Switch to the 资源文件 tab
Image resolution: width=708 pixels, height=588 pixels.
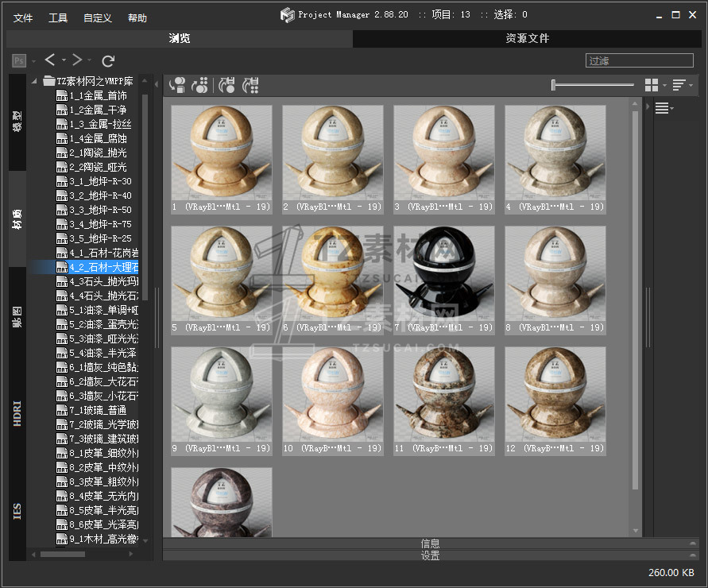click(527, 38)
